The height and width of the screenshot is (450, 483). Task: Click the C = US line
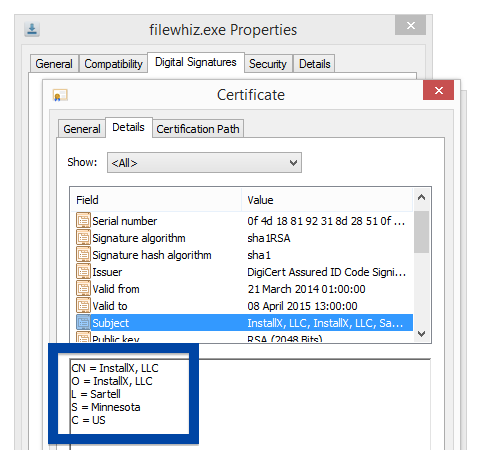click(x=88, y=420)
